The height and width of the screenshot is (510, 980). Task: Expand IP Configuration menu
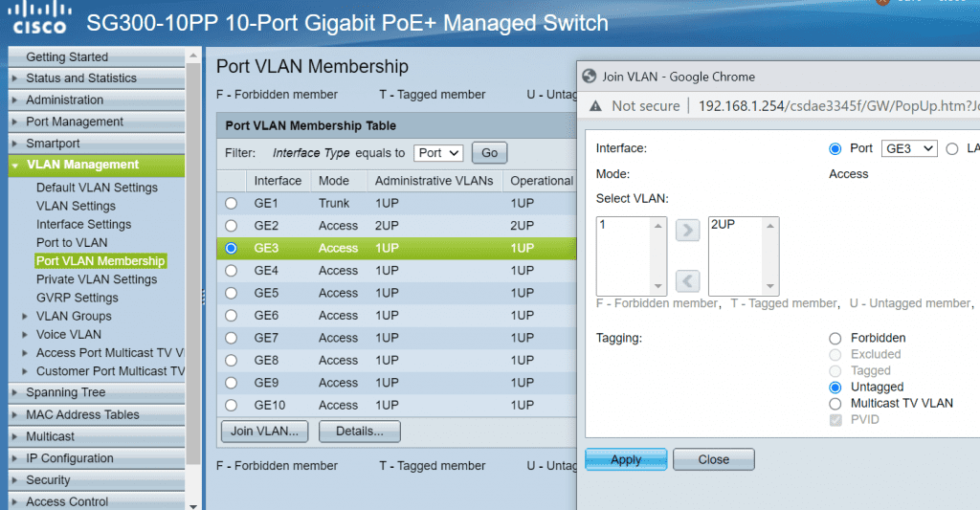tap(97, 458)
